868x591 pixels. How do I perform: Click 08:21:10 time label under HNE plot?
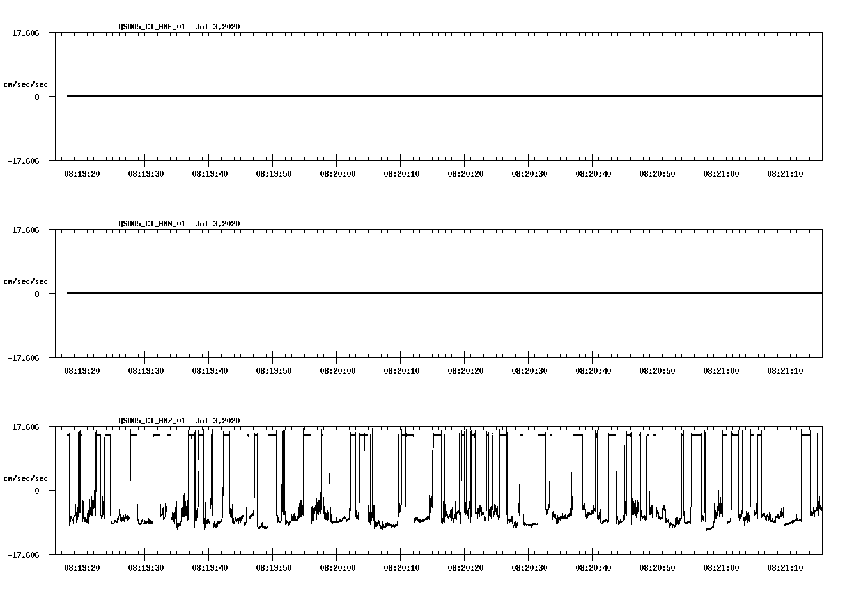point(785,173)
